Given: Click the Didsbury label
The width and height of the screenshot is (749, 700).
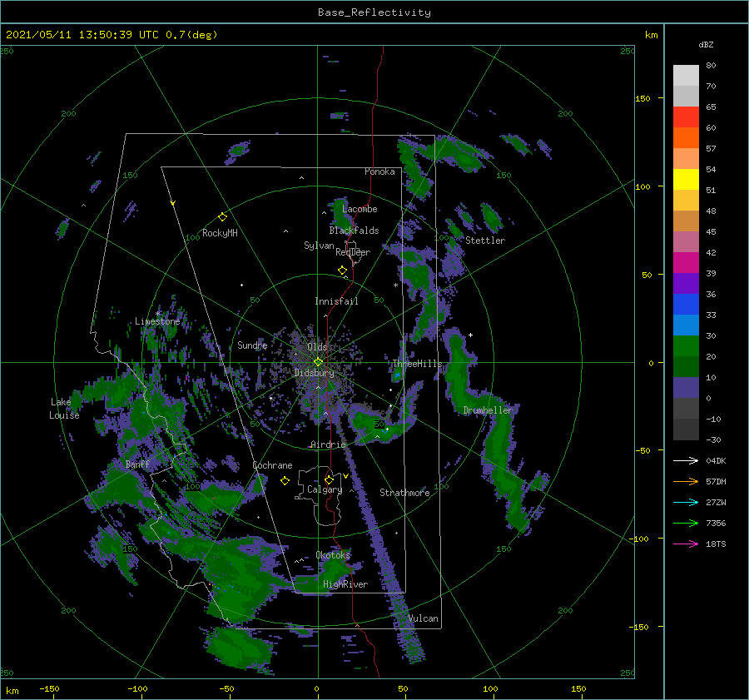Looking at the screenshot, I should pyautogui.click(x=315, y=373).
